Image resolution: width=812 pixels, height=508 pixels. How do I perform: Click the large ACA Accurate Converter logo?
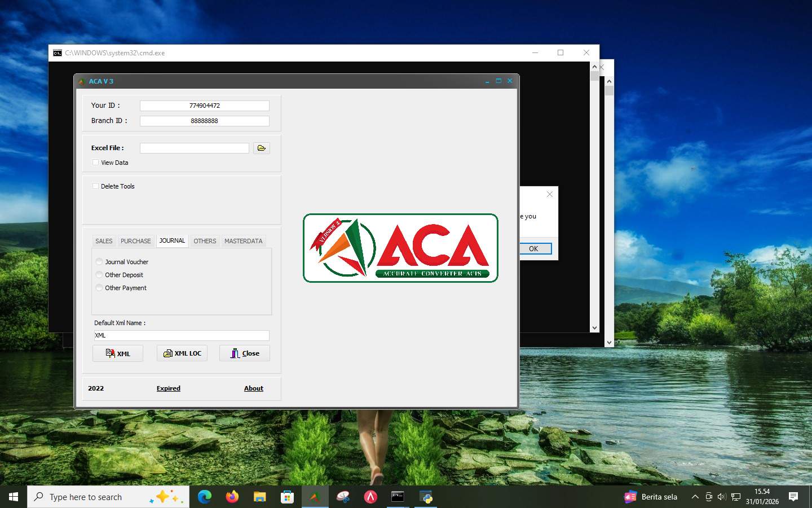(x=400, y=248)
